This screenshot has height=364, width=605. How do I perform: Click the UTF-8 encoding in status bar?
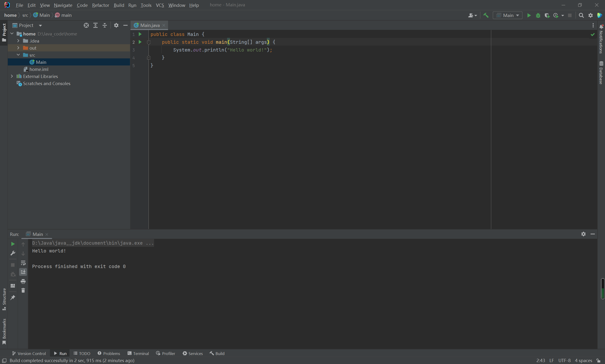point(564,360)
